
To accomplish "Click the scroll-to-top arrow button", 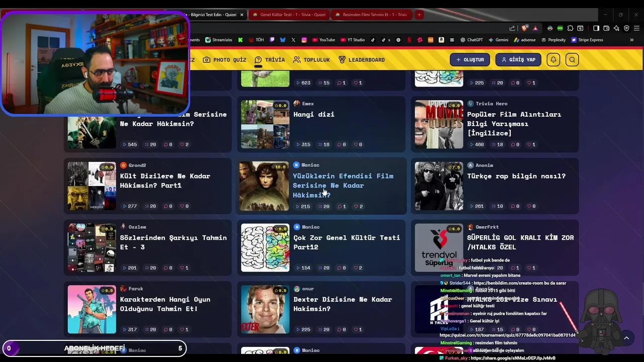I will click(x=626, y=338).
